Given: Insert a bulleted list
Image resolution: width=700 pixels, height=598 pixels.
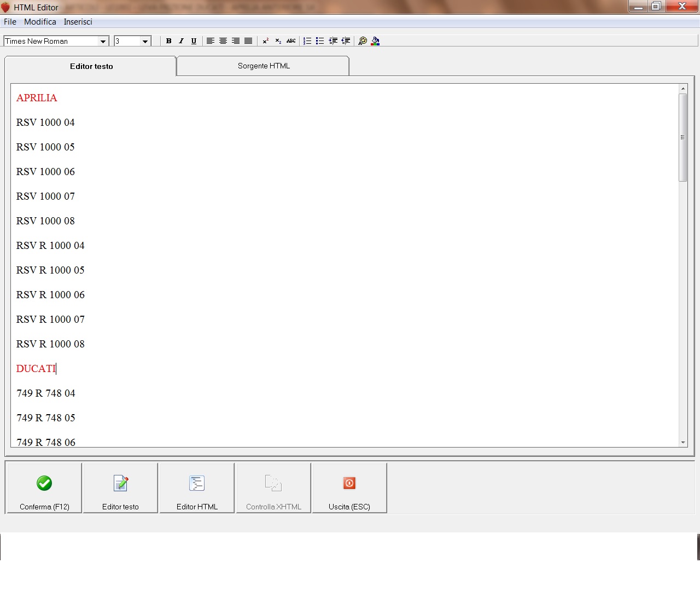Looking at the screenshot, I should coord(320,41).
